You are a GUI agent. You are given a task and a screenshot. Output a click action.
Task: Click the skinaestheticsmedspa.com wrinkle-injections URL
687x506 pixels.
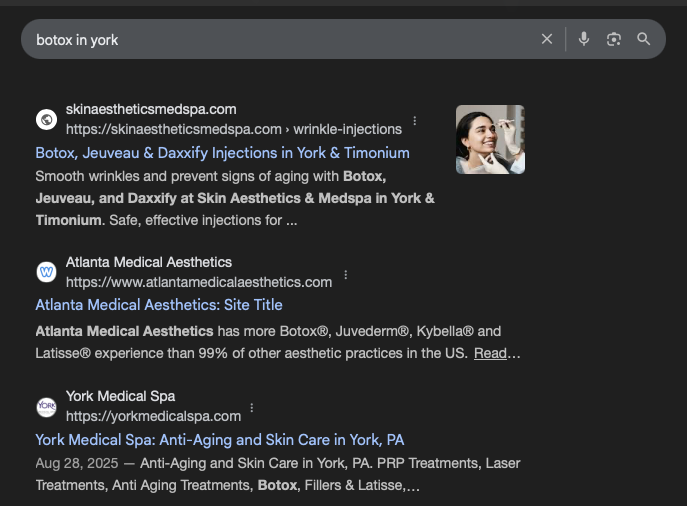coord(234,129)
